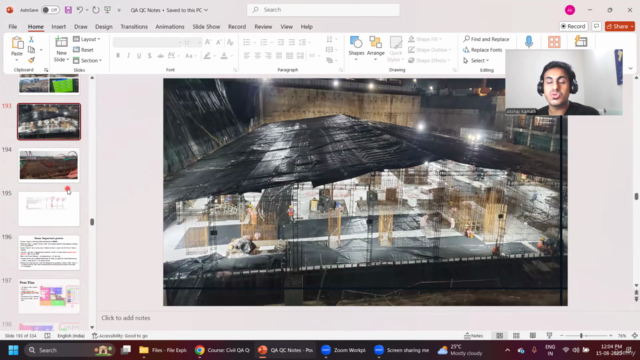
Task: Open the Select dropdown in Editing
Action: click(x=476, y=60)
